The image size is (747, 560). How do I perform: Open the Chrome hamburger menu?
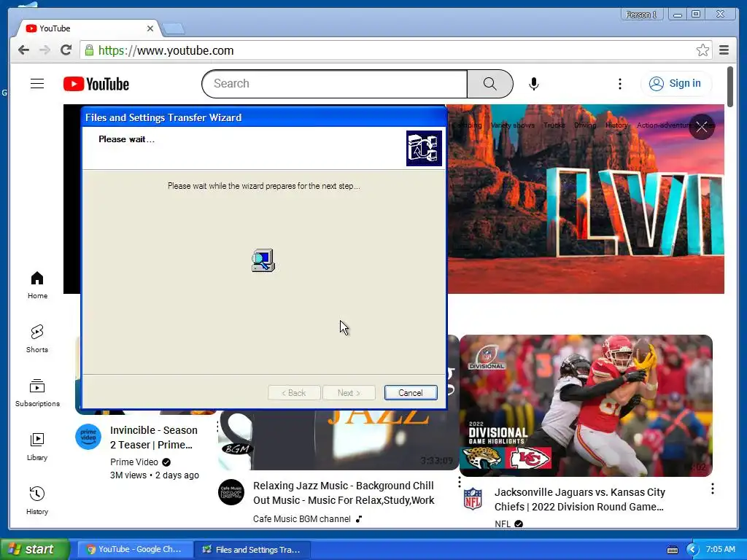point(724,50)
